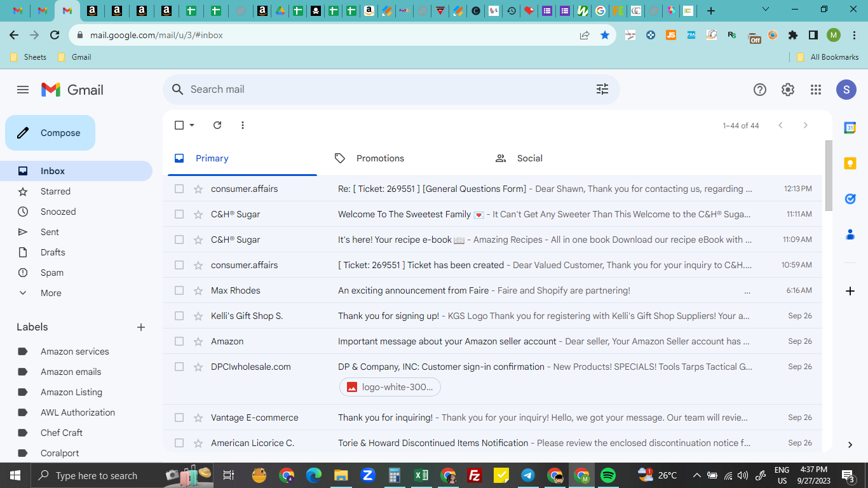The image size is (868, 488).
Task: Select checkbox for the Amazon seller account email
Action: [179, 341]
